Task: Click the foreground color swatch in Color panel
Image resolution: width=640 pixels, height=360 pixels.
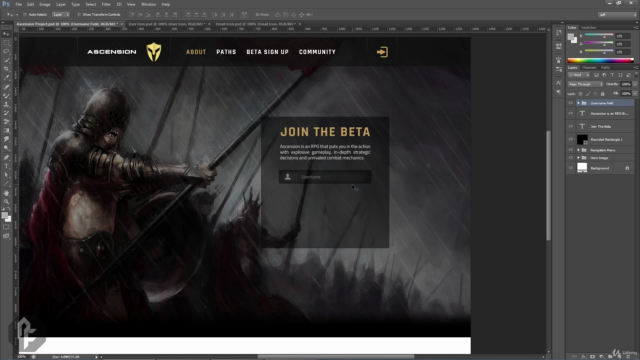Action: (x=571, y=37)
